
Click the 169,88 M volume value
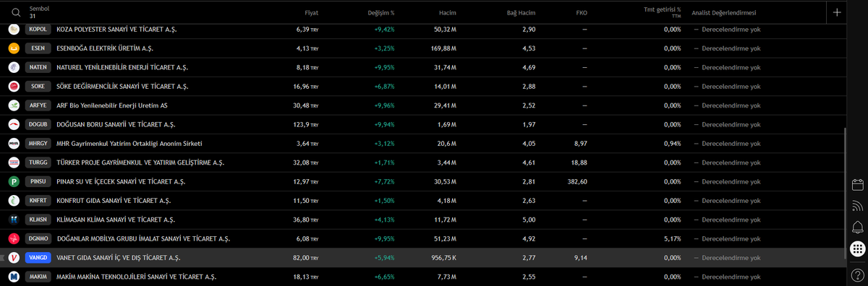[x=443, y=48]
